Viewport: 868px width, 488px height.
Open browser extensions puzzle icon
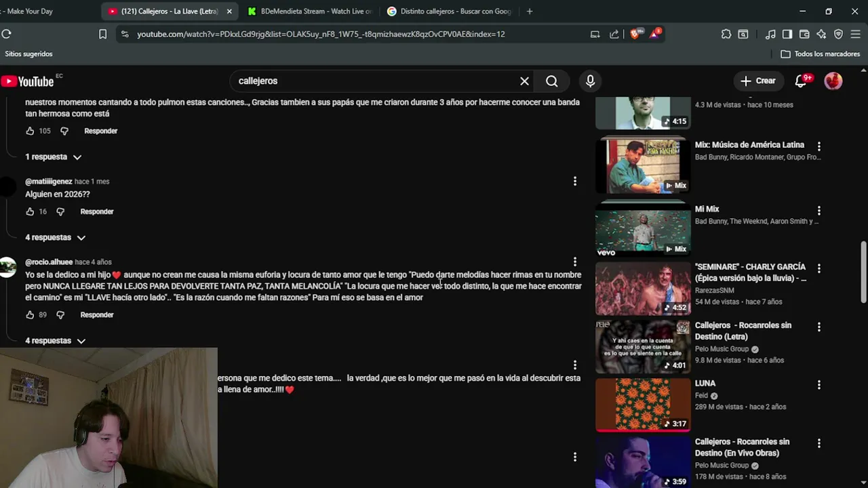click(726, 34)
